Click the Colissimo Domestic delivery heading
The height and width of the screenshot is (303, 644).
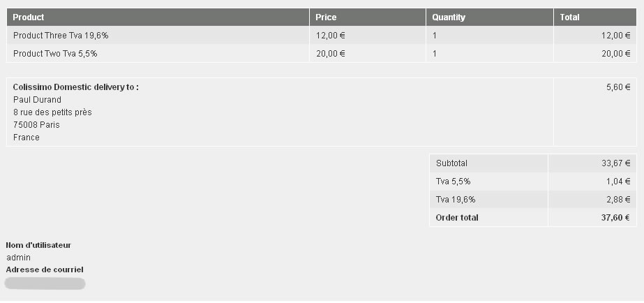click(x=76, y=87)
